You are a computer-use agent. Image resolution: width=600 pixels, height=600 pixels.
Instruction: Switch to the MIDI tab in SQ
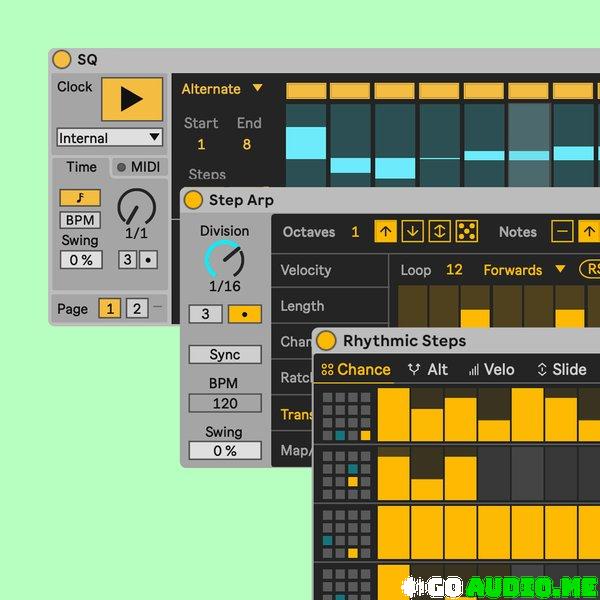pos(139,167)
